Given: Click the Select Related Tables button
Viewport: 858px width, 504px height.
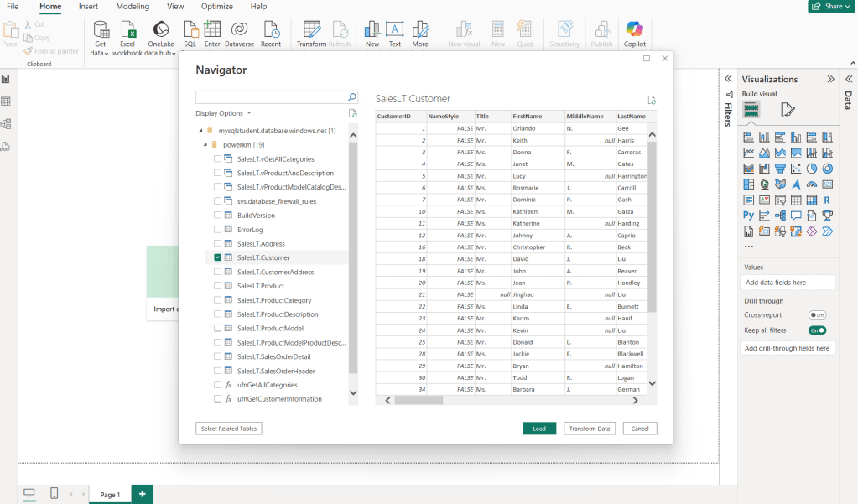Looking at the screenshot, I should [x=229, y=429].
